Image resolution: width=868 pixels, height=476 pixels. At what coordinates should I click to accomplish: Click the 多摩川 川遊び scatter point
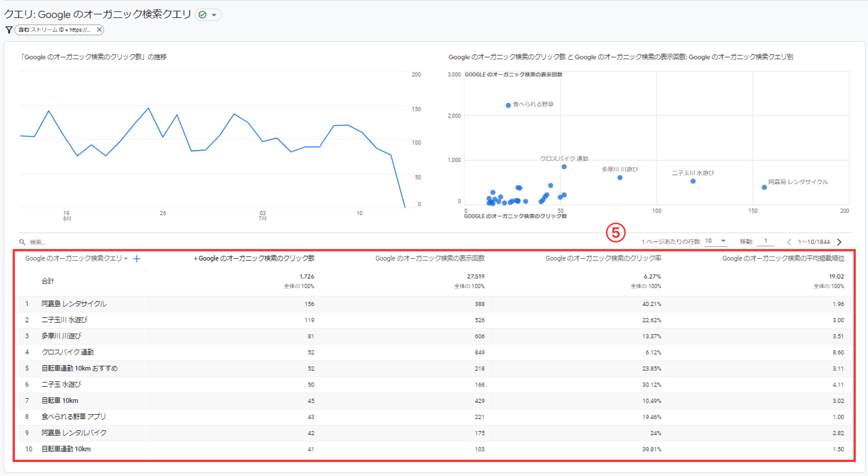(620, 177)
